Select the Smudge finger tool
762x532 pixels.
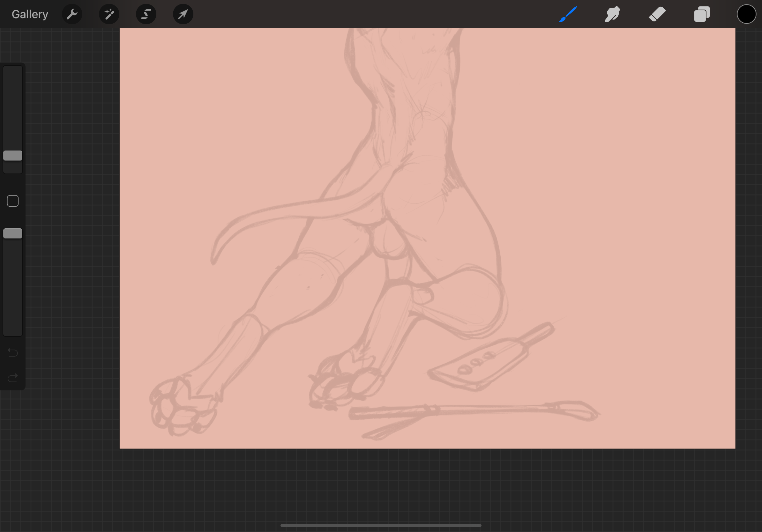click(612, 14)
